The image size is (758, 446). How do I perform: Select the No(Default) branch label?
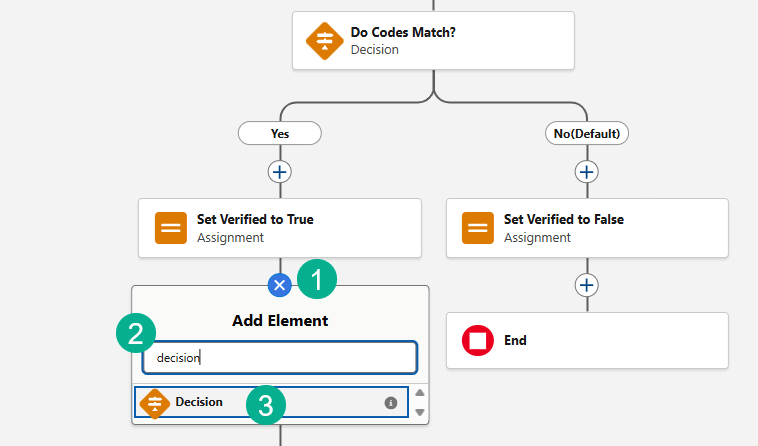pos(586,133)
